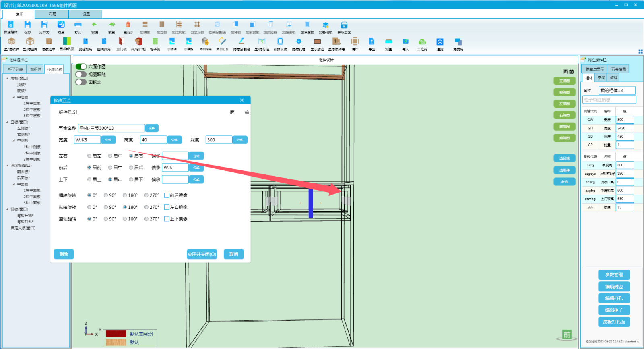This screenshot has height=349, width=644.
Task: Check the 左右镜像 checkbox
Action: [x=167, y=207]
